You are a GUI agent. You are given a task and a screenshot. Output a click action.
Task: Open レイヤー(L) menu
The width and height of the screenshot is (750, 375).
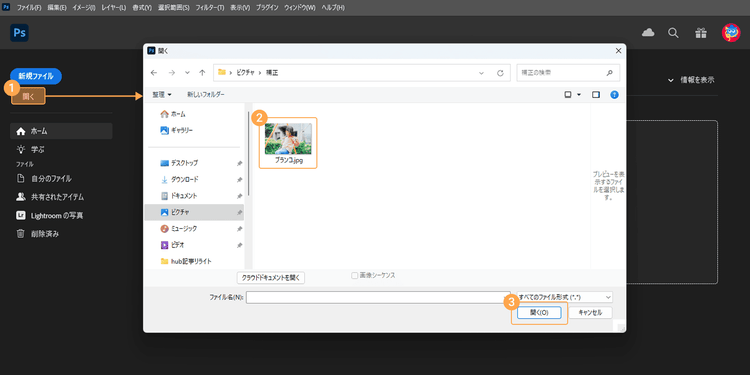coord(114,8)
